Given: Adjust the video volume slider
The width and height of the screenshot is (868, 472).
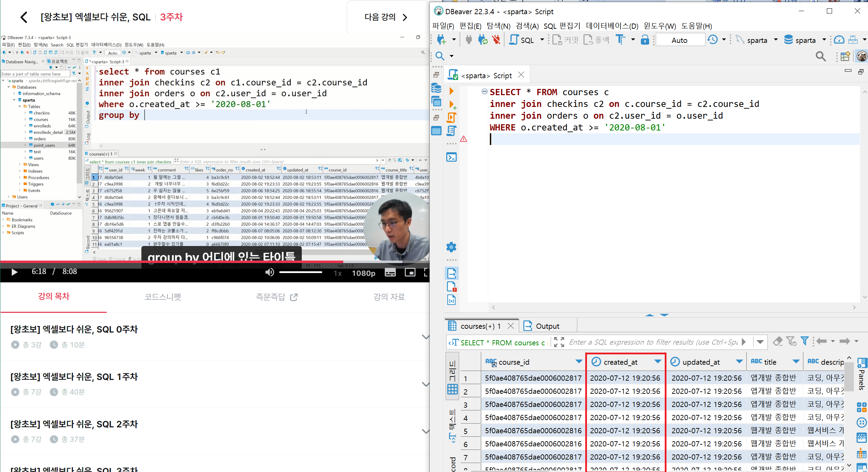Looking at the screenshot, I should coord(301,273).
